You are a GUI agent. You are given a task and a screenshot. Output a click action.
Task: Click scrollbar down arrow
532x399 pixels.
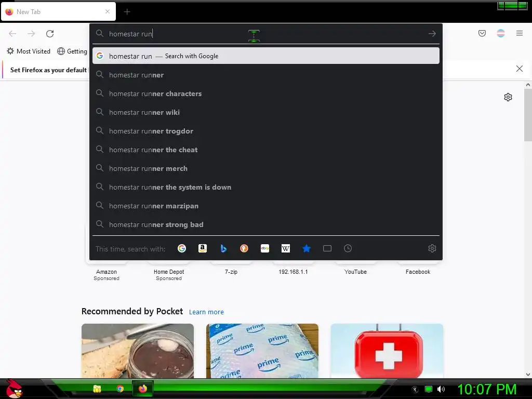pos(528,375)
